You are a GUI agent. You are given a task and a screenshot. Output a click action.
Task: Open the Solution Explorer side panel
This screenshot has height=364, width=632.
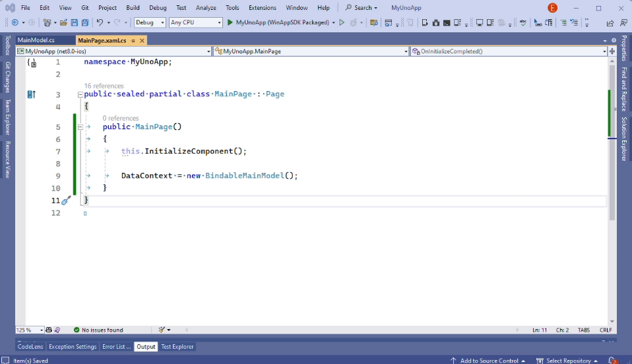624,138
